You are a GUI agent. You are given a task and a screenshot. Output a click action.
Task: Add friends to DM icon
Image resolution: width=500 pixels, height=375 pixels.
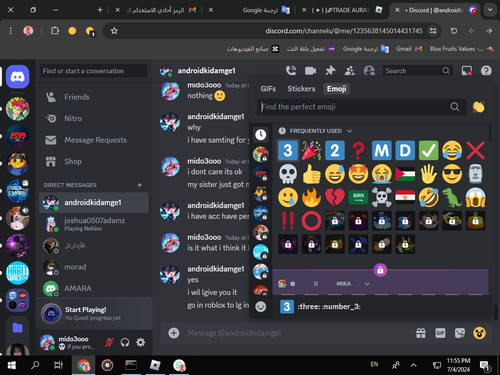[350, 71]
